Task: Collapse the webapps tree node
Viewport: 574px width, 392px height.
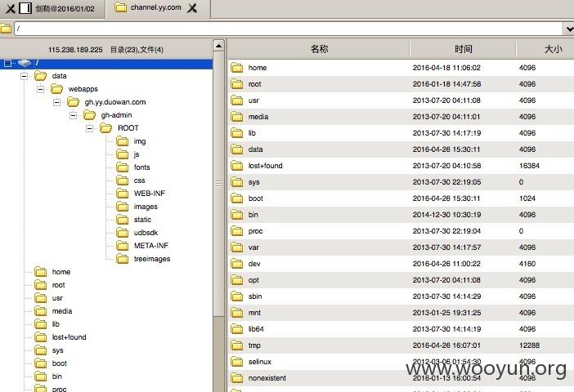Action: coord(41,89)
